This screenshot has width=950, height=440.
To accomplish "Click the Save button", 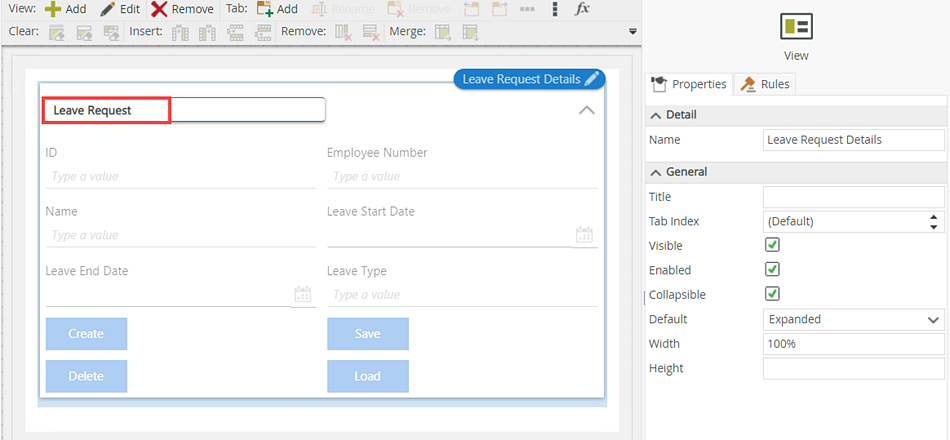I will pyautogui.click(x=368, y=334).
